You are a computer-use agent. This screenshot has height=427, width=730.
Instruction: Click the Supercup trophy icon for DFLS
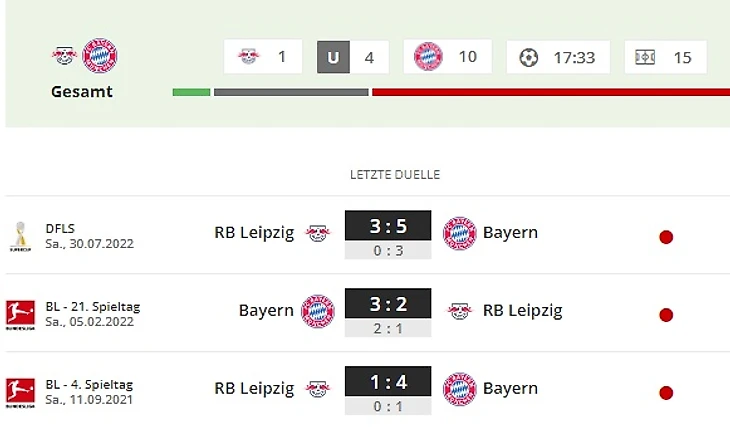pos(20,237)
